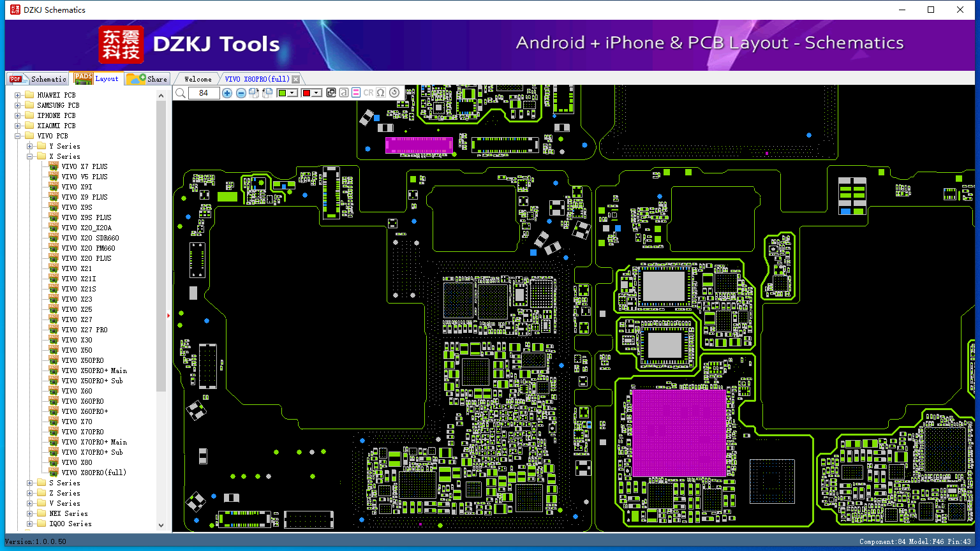Expand the XIAOMI PCB tree node

(18, 126)
